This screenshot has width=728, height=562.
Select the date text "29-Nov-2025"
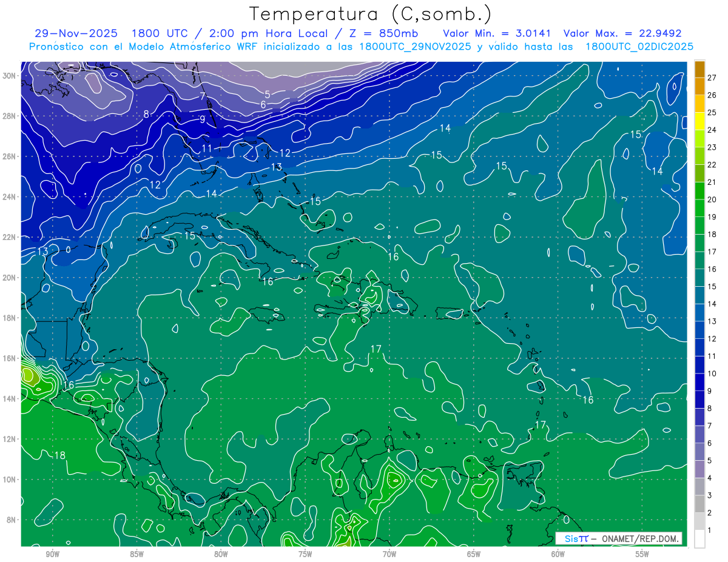[x=76, y=33]
